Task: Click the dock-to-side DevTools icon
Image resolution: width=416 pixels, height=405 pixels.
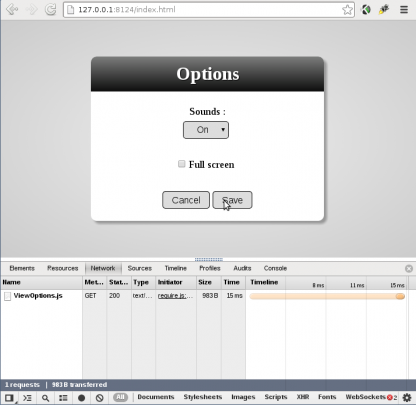Action: [x=9, y=398]
